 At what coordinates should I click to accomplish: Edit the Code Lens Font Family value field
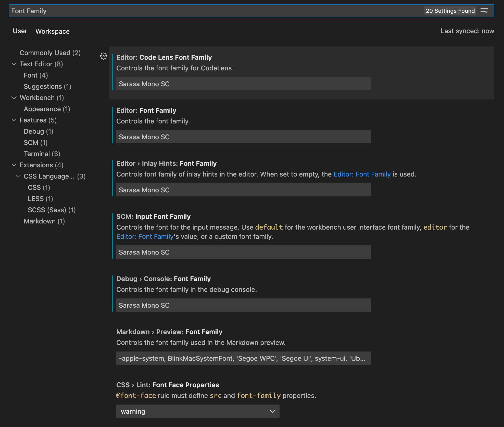tap(244, 84)
